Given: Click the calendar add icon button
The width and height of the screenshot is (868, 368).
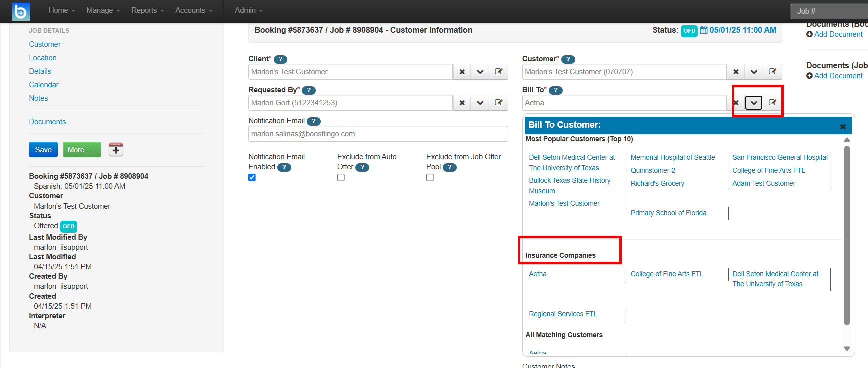Looking at the screenshot, I should click(116, 150).
